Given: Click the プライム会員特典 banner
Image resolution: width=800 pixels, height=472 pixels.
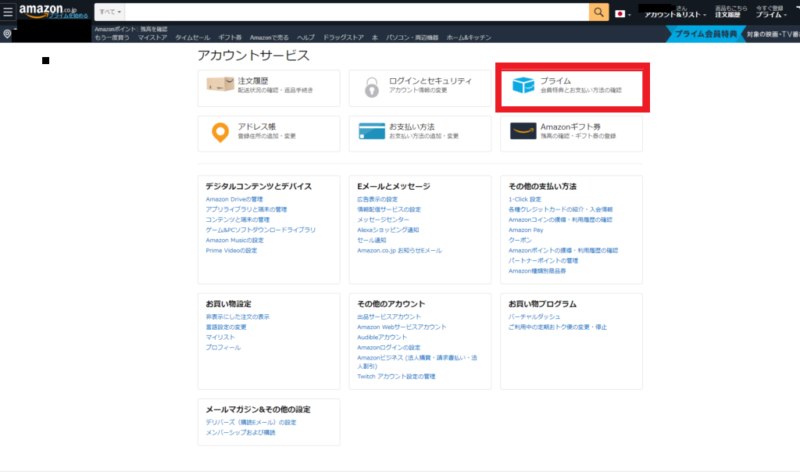Looking at the screenshot, I should click(x=706, y=34).
